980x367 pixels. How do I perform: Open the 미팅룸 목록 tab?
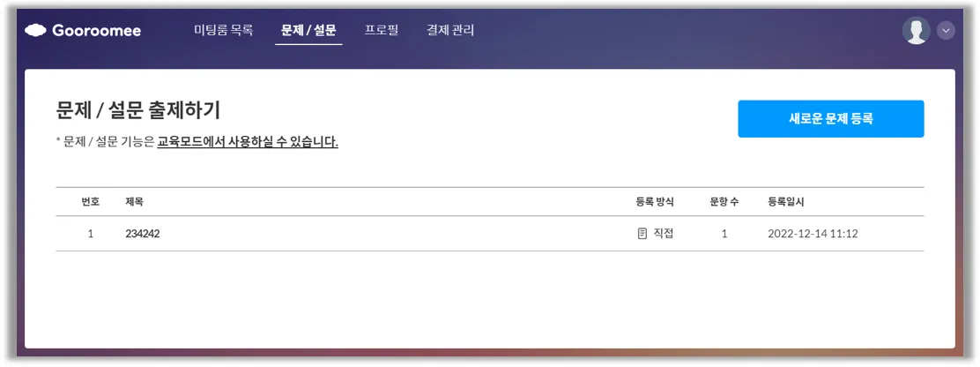point(224,30)
